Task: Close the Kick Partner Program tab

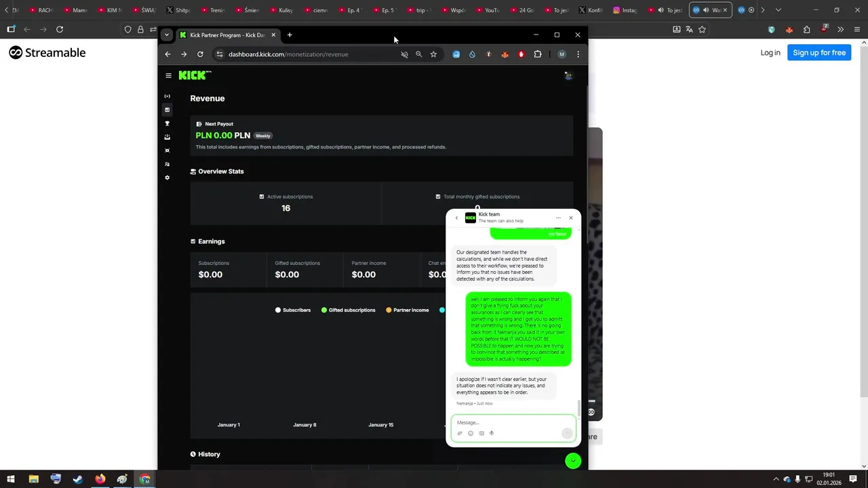Action: coord(273,35)
